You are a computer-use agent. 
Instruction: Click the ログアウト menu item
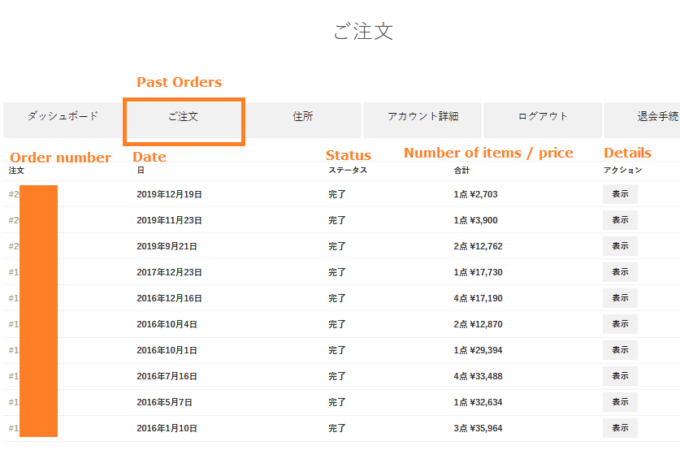click(x=542, y=117)
